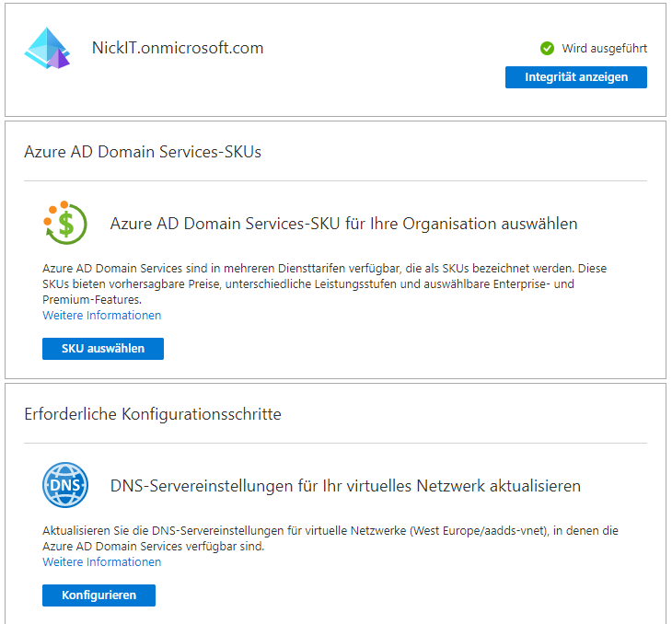Click the Wird ausgeführt status text
Viewport: 672px width, 624px height.
pyautogui.click(x=605, y=49)
